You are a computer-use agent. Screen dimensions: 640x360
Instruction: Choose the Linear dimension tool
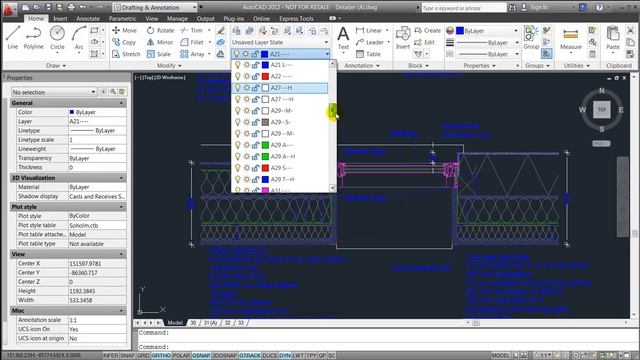click(x=369, y=30)
